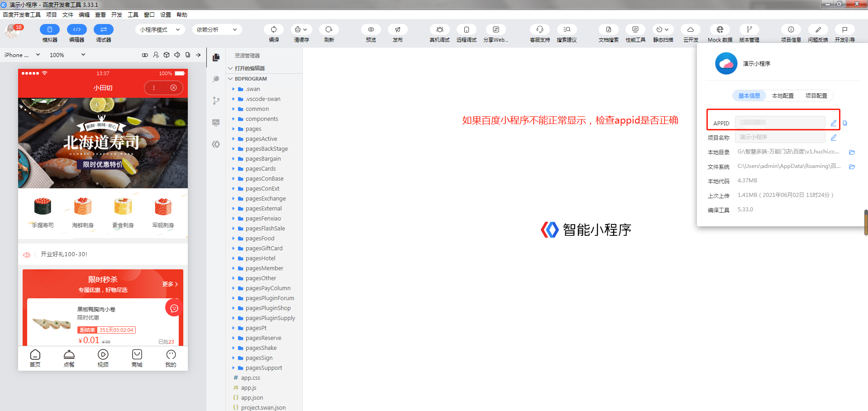Tap the 点餐 tab in simulator

click(69, 358)
